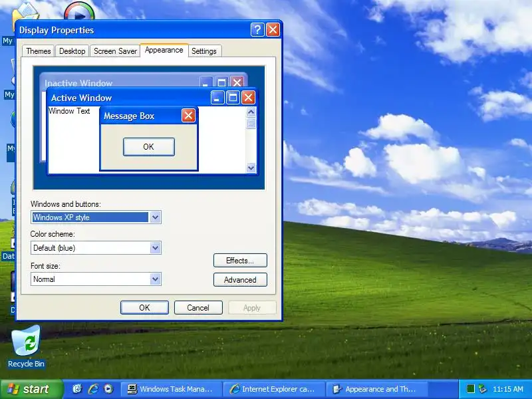This screenshot has height=399, width=532.
Task: Cancel the Display Properties dialog
Action: [x=198, y=308]
